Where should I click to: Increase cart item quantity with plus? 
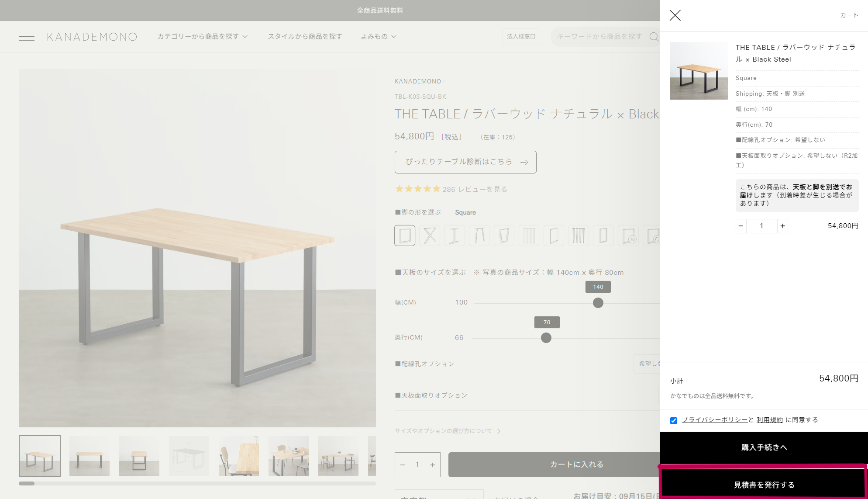point(782,226)
